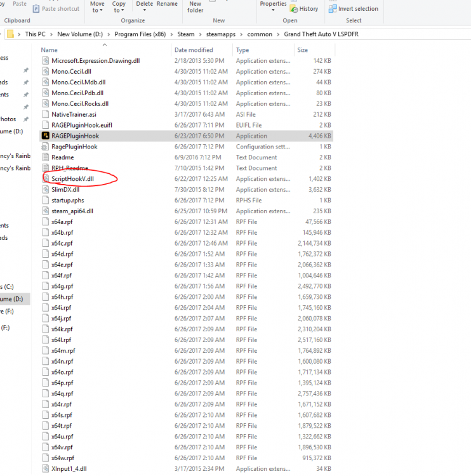Expand the chevron after common in path
Viewport: 471px width, 476px height.
278,34
